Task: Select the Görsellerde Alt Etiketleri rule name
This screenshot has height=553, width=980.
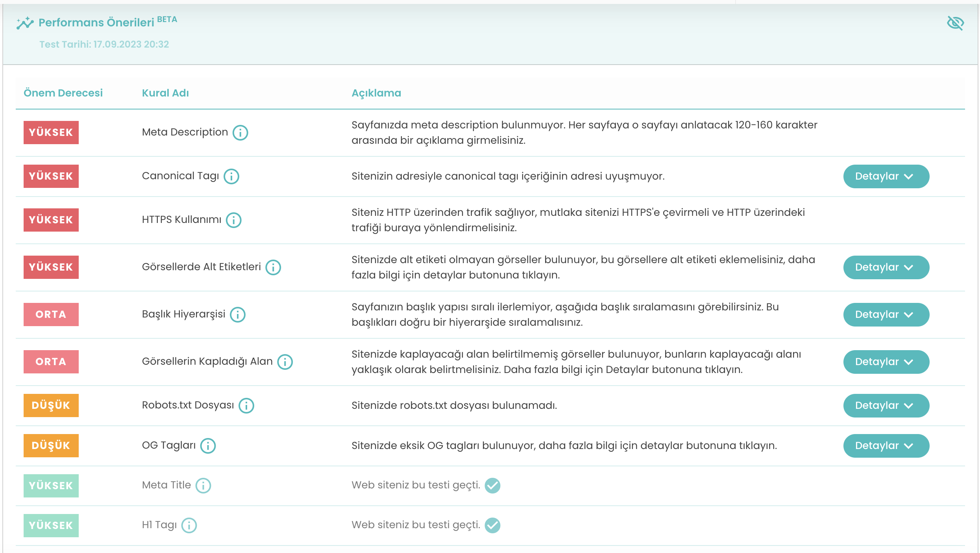Action: click(202, 267)
